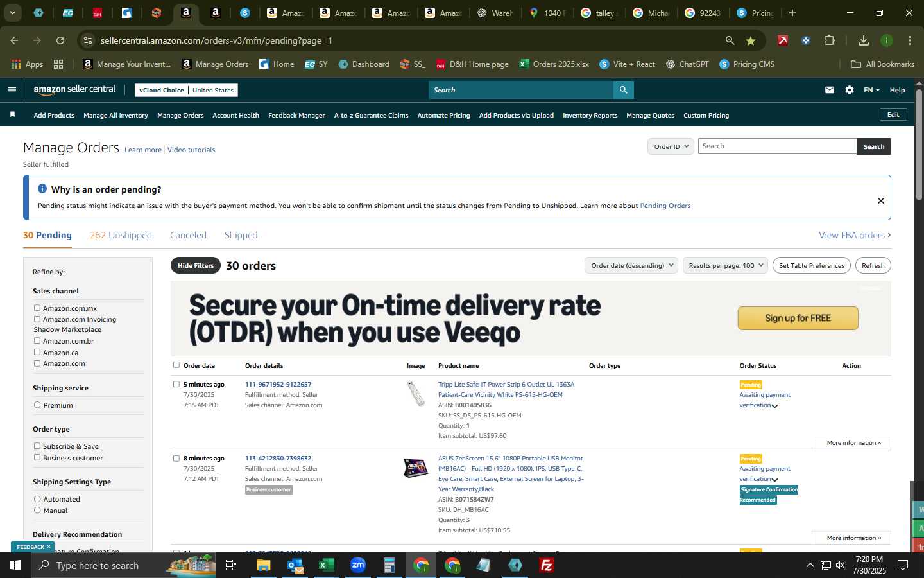Open FileZilla from the taskbar

pos(547,565)
